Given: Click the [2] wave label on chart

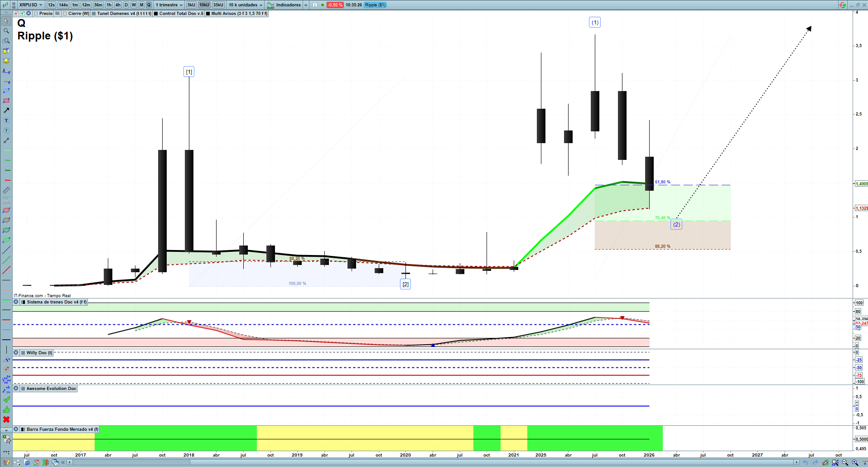Looking at the screenshot, I should click(x=405, y=284).
